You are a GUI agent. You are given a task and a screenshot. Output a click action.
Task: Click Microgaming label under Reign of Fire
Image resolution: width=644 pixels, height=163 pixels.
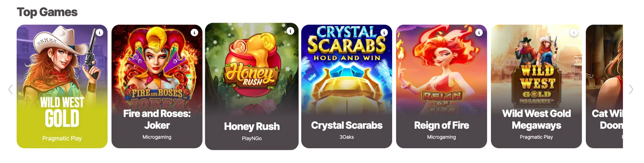pos(441,137)
